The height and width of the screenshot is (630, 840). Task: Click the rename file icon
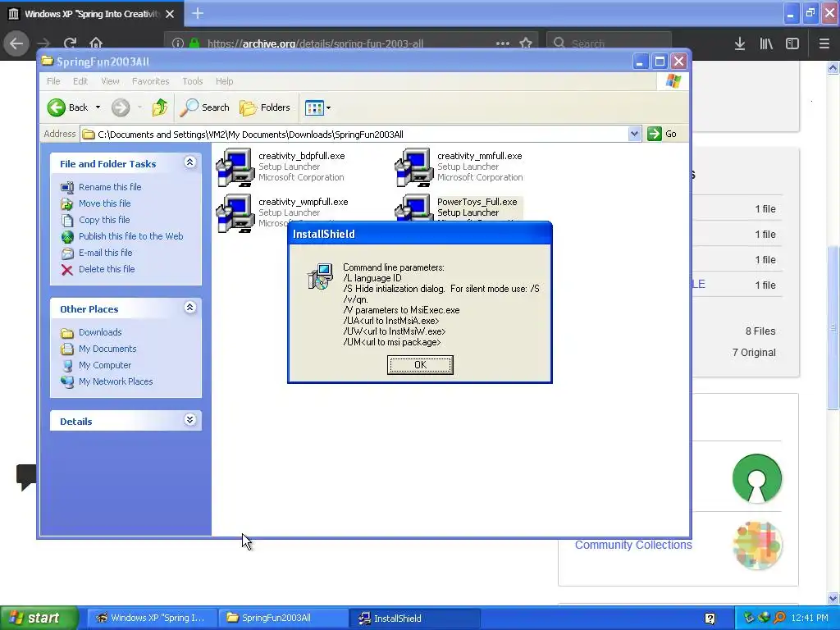click(67, 188)
